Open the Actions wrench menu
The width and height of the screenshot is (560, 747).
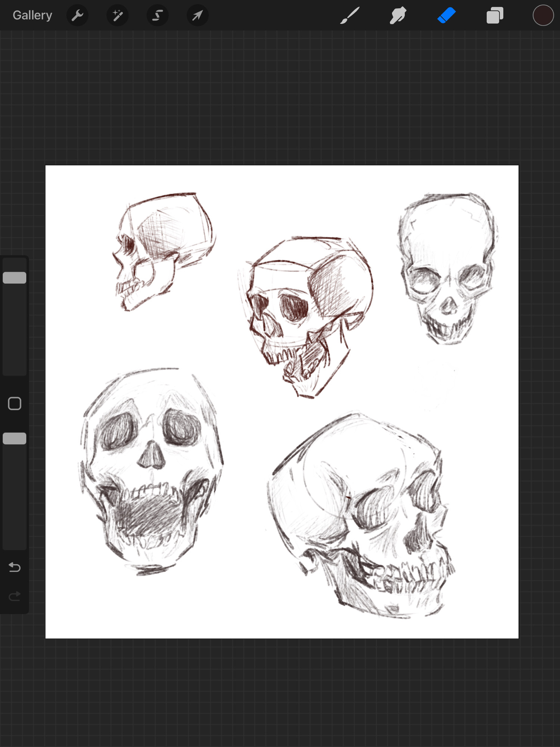pyautogui.click(x=77, y=15)
